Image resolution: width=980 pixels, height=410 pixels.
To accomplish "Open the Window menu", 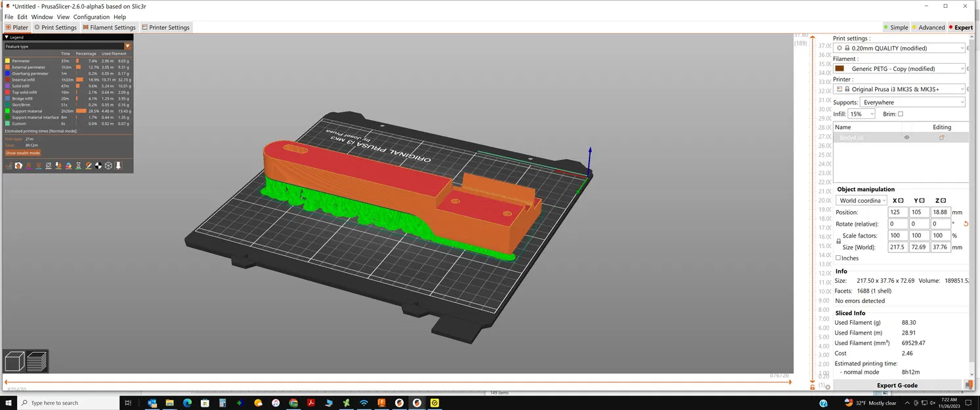I will [42, 17].
